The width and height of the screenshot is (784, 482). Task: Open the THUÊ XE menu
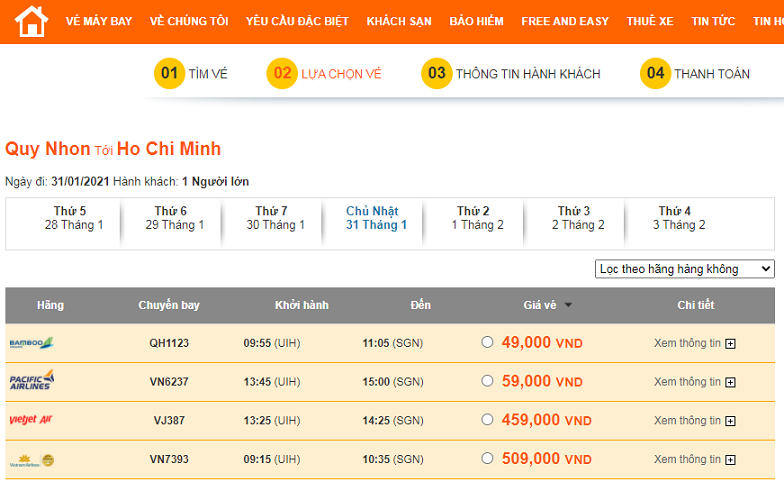(x=650, y=22)
